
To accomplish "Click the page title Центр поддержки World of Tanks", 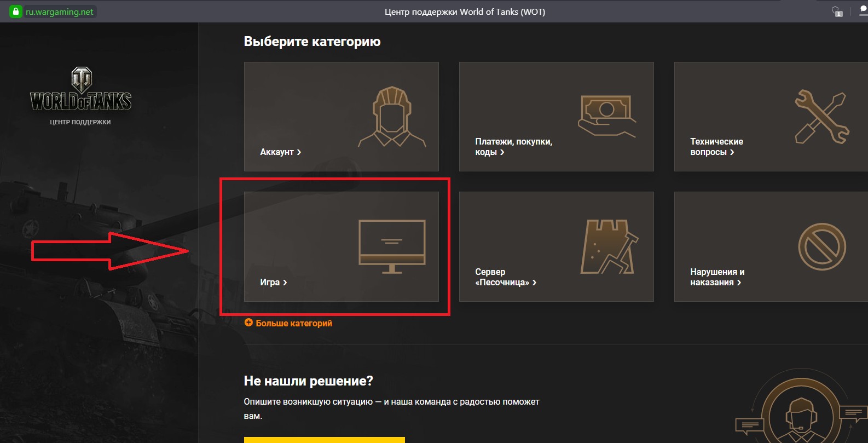I will click(x=465, y=11).
